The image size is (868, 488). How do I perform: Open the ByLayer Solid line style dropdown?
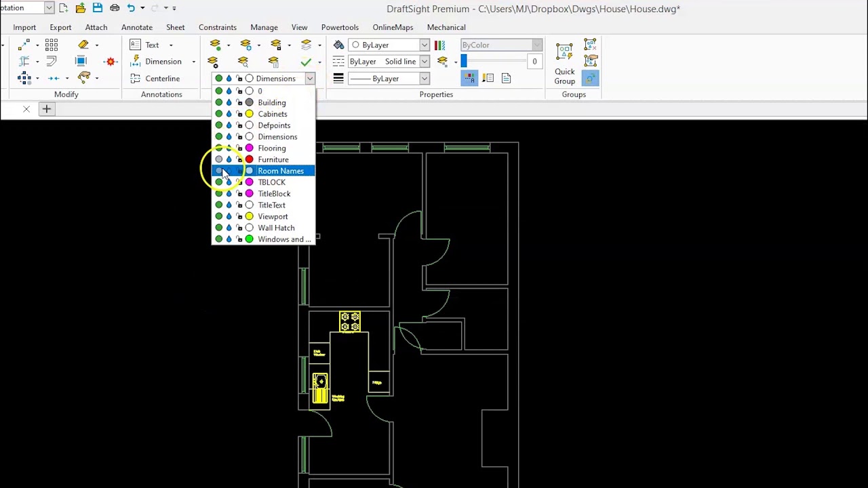(x=424, y=62)
